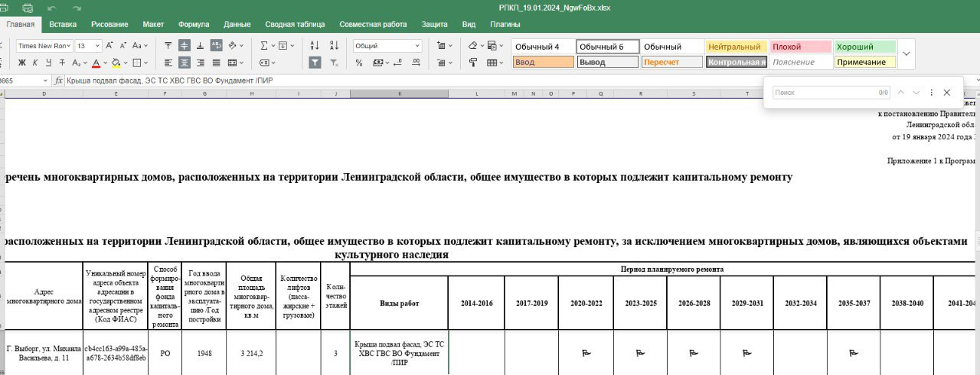Screen dimensions: 980x375
Task: Sort ascending A to Z
Action: pos(315,46)
